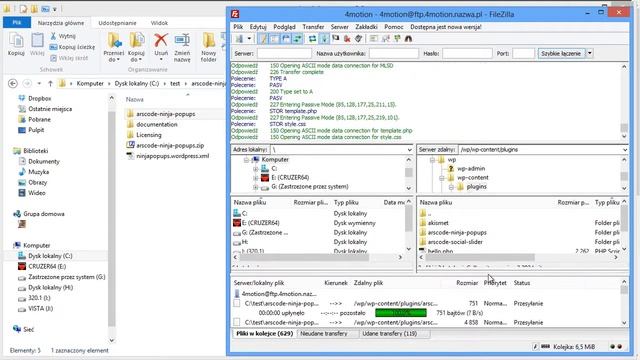The height and width of the screenshot is (360, 640).
Task: Sort remote list by Nazwa pliku header
Action: 436,202
